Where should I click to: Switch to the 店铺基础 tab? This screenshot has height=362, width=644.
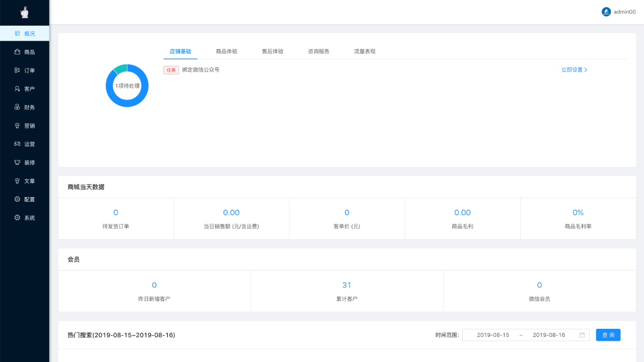point(180,51)
